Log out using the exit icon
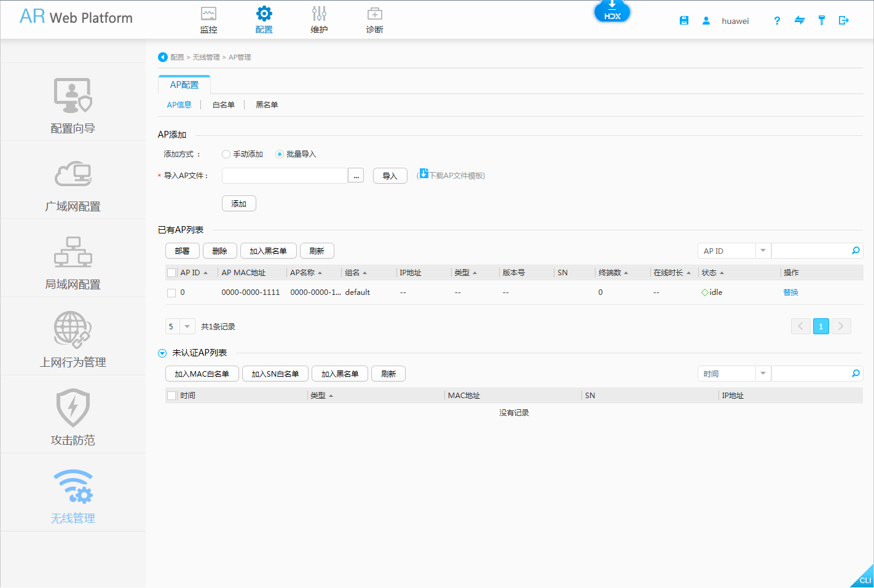This screenshot has height=588, width=874. tap(844, 20)
